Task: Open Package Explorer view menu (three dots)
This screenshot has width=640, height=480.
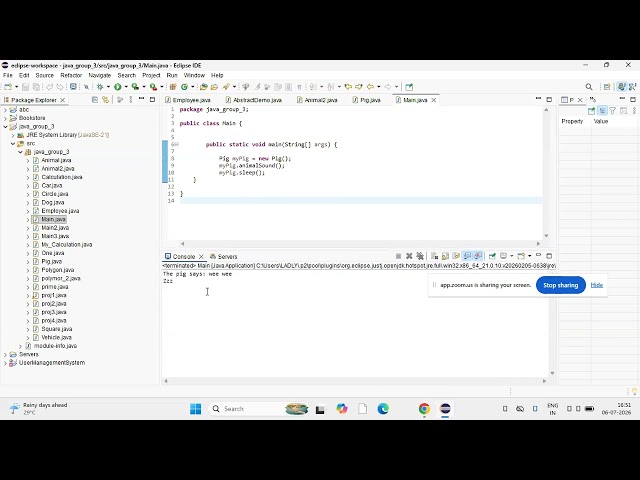Action: 131,100
